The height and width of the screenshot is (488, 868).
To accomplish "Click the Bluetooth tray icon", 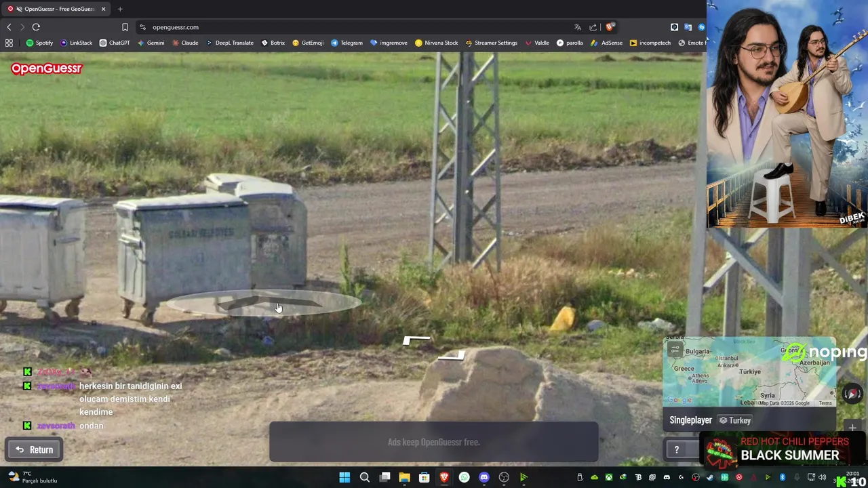I will pos(782,477).
